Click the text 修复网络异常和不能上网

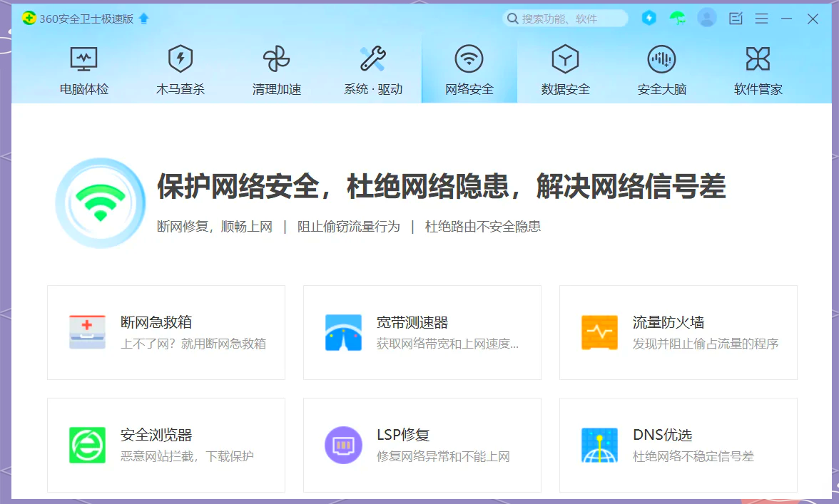click(443, 456)
